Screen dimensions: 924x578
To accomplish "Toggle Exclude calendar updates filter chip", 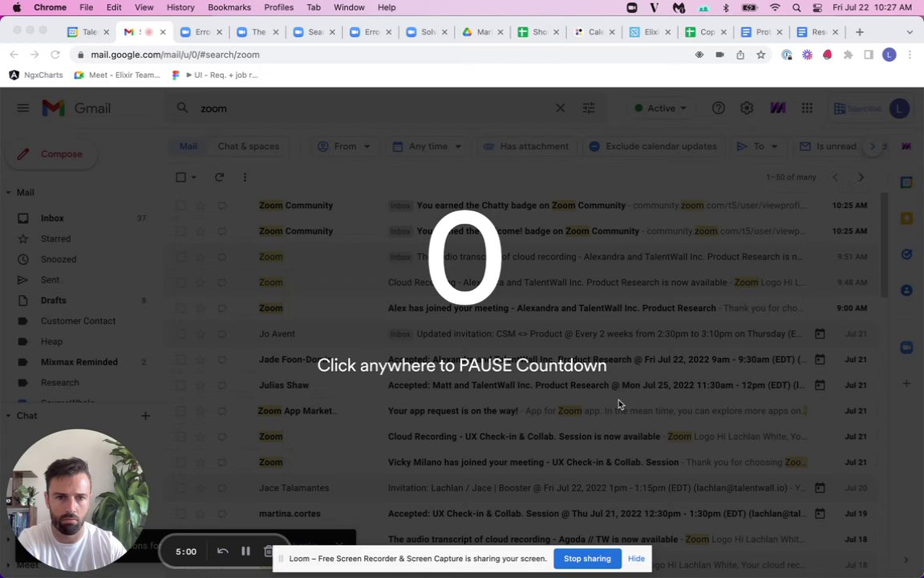I will click(653, 146).
